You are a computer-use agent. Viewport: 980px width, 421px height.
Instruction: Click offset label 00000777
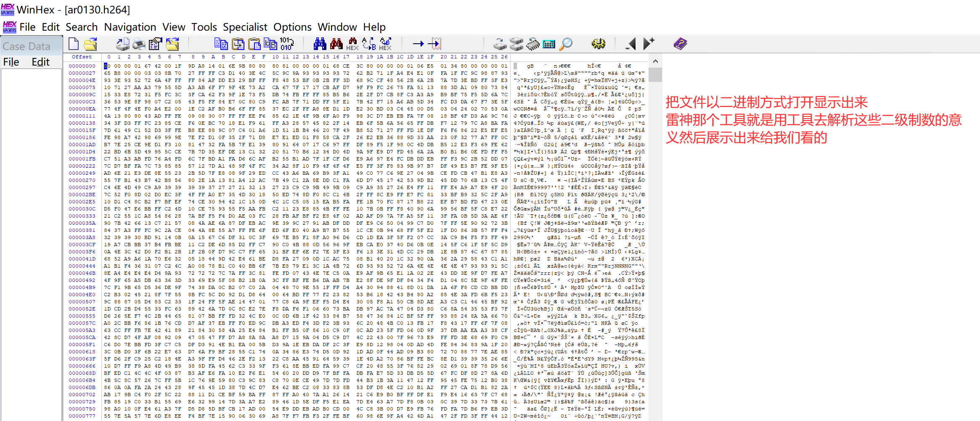[x=82, y=416]
